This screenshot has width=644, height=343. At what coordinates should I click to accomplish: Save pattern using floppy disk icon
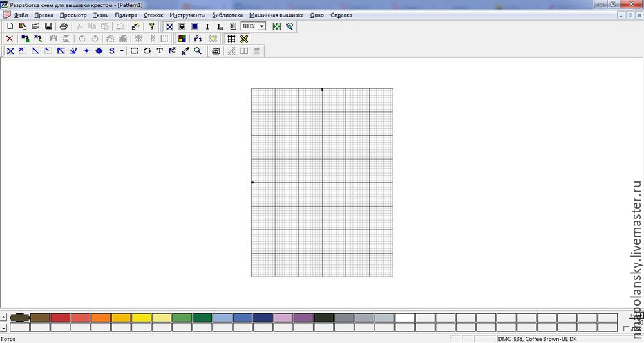point(48,26)
